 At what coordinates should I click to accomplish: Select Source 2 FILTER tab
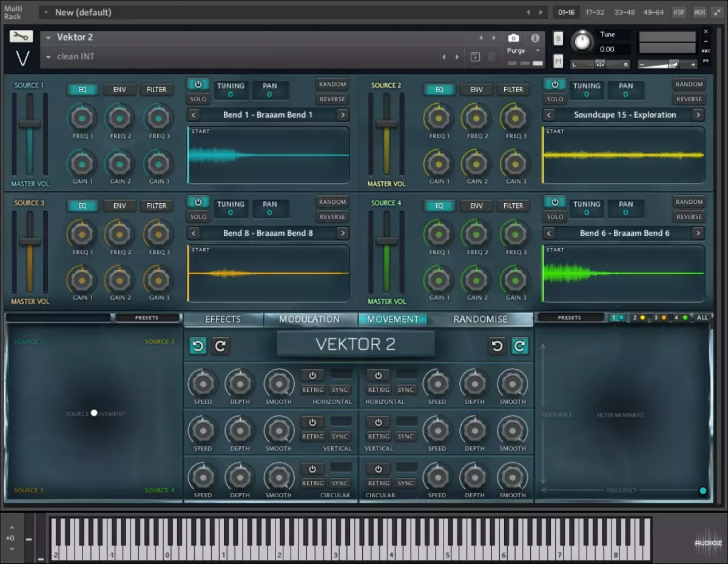513,89
